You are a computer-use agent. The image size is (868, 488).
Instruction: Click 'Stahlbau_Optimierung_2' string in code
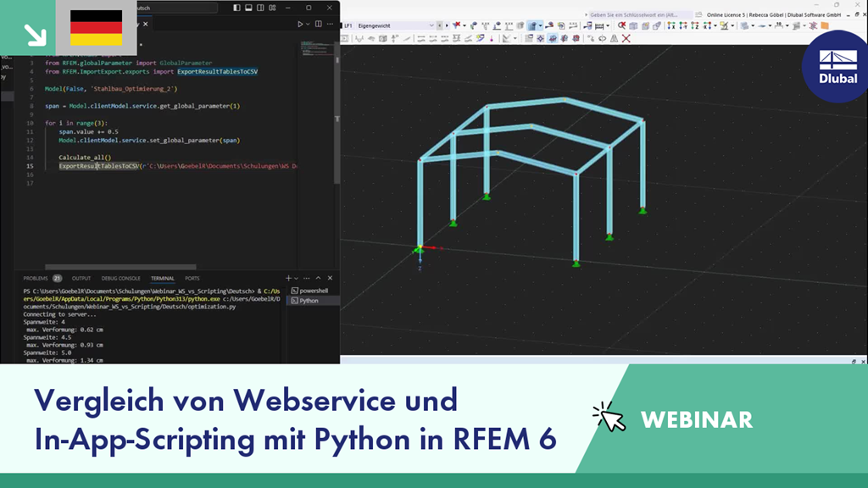(x=133, y=88)
